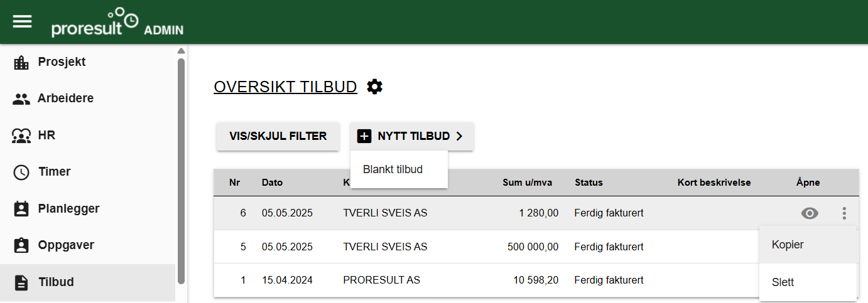This screenshot has height=303, width=868.
Task: Open three-dot menu on tilbud 6 row
Action: coord(844,213)
